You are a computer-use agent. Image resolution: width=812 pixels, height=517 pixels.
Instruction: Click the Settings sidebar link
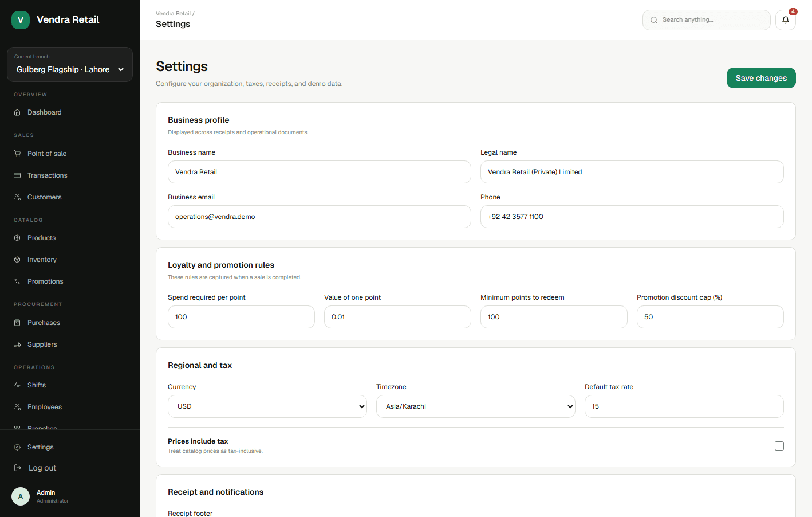70,447
